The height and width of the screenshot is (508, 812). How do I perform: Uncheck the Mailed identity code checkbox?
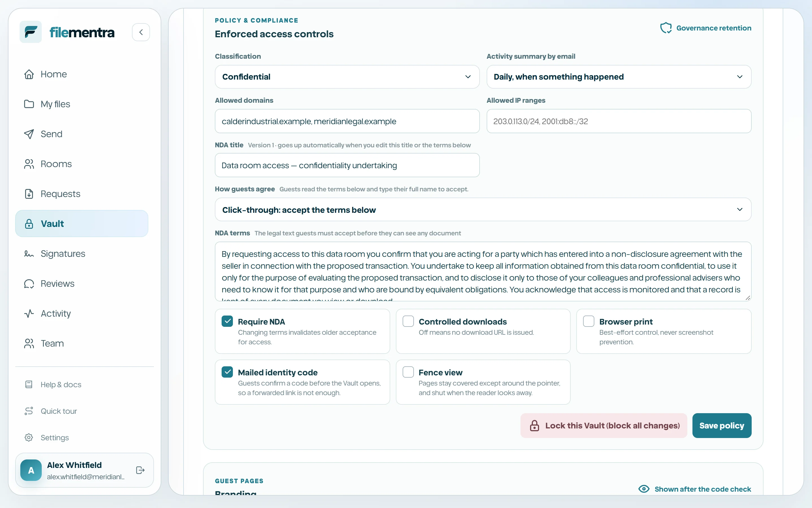click(227, 372)
